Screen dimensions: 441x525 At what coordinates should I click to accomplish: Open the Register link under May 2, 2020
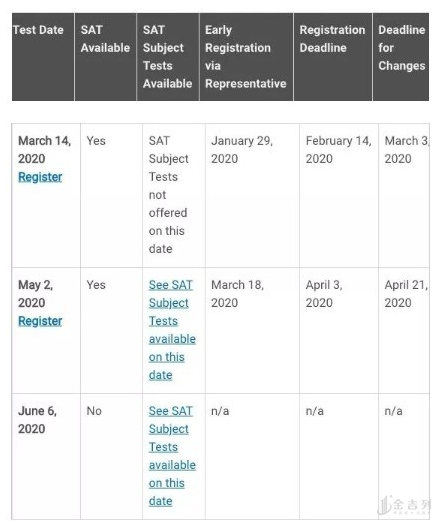(x=40, y=321)
